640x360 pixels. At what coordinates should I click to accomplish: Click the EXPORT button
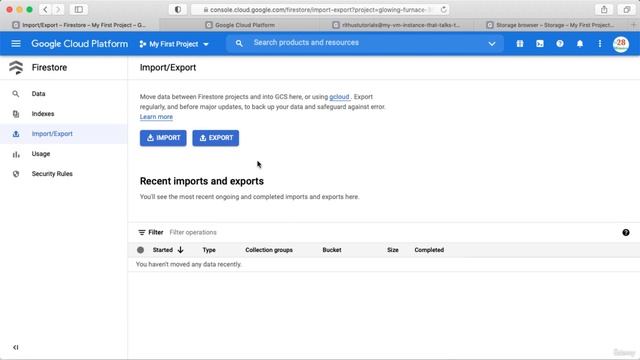(216, 138)
